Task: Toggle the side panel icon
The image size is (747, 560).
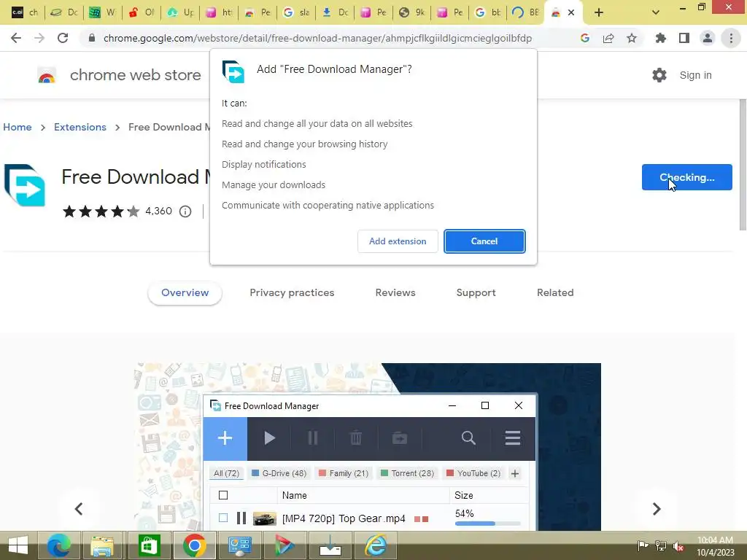Action: [x=684, y=38]
